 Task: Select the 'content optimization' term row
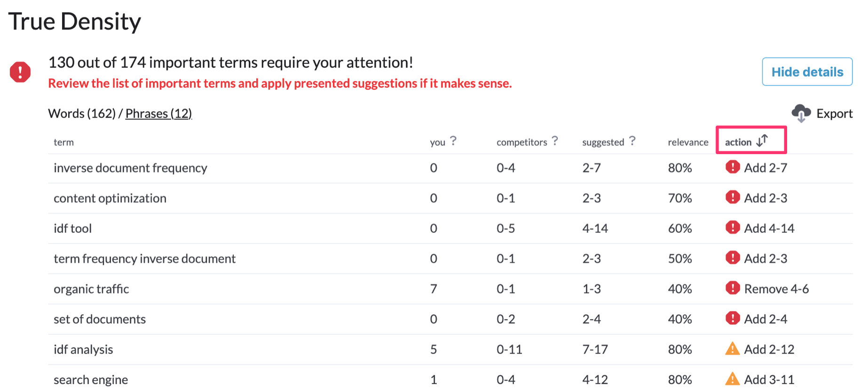pos(450,198)
